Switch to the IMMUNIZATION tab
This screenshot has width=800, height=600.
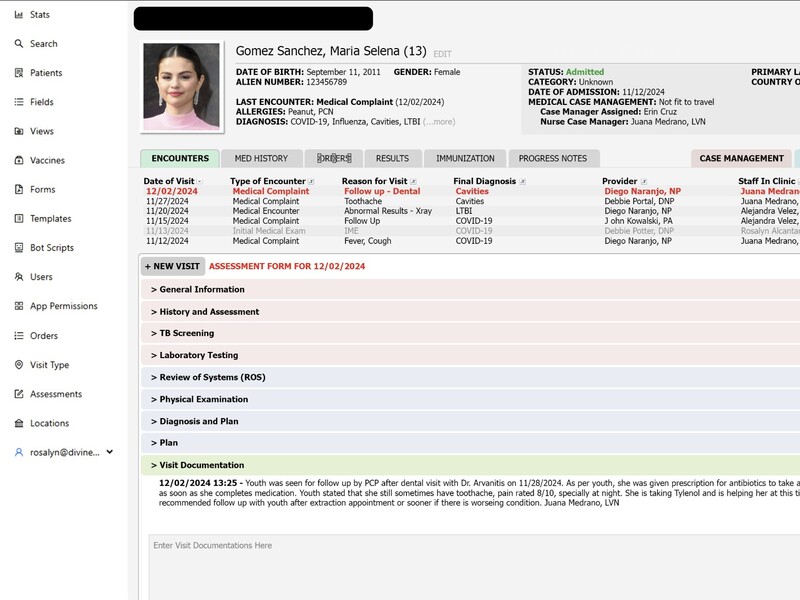[x=465, y=158]
